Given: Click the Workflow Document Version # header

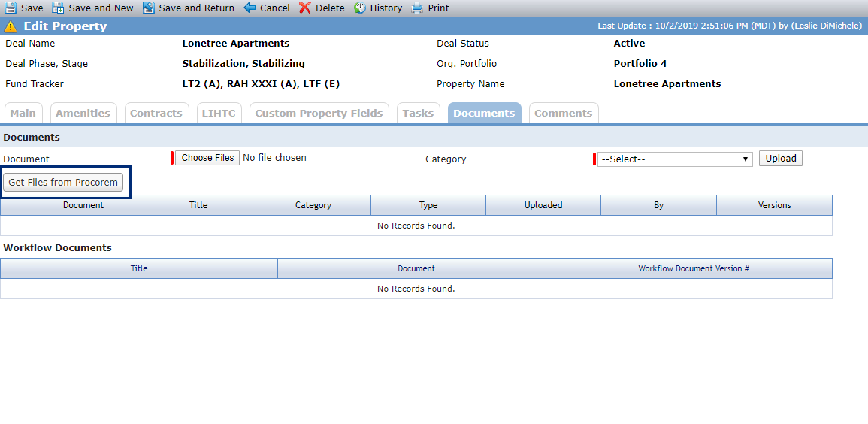Looking at the screenshot, I should point(694,268).
